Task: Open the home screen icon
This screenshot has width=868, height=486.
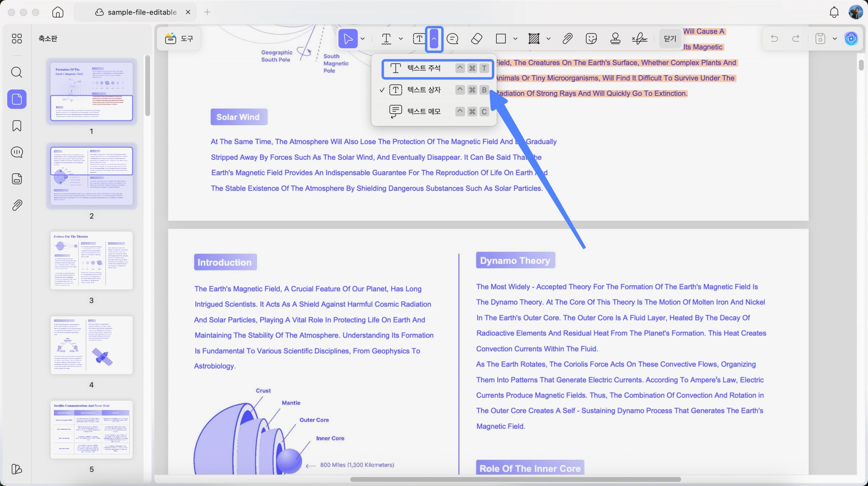Action: click(x=58, y=12)
